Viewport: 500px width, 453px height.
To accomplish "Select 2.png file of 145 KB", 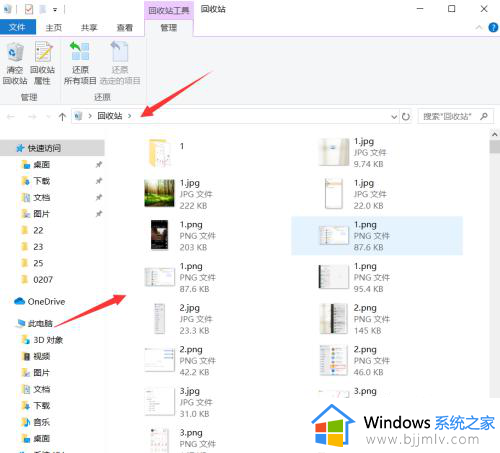I will coord(354,319).
